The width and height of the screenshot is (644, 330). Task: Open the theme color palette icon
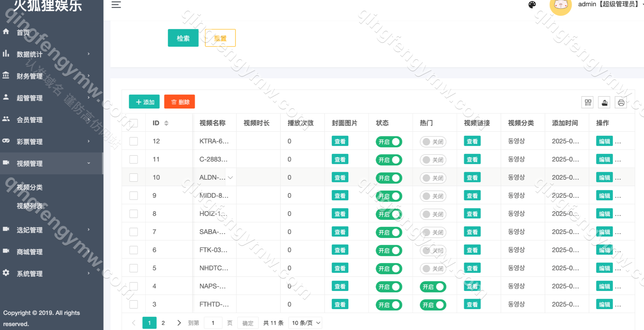tap(532, 5)
